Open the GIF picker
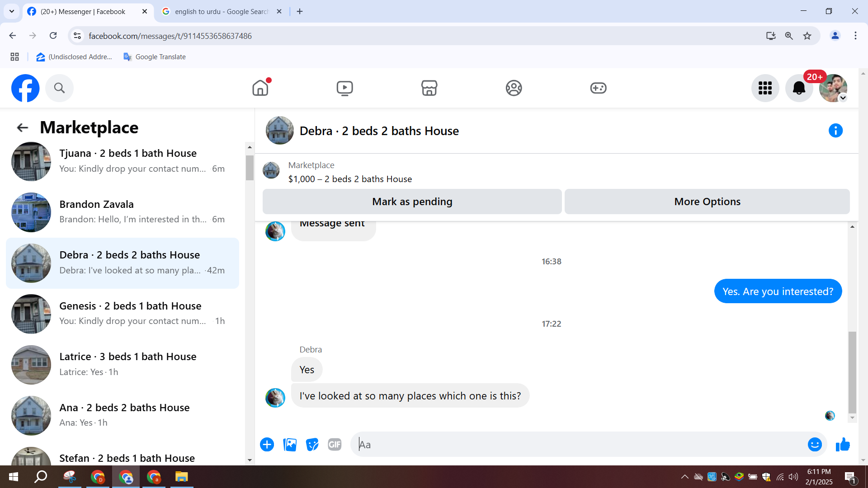Viewport: 868px width, 488px height. coord(335,445)
